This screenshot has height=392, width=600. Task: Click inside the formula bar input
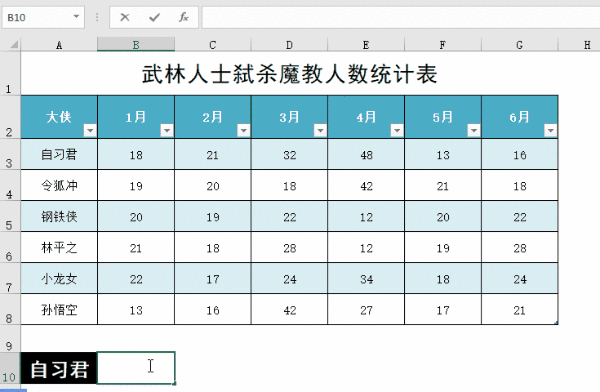401,17
